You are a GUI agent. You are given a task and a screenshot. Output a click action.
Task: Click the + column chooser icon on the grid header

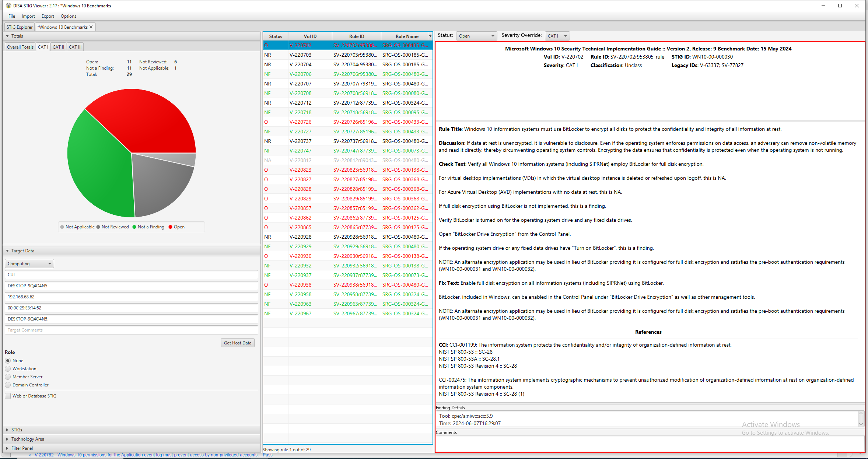point(430,36)
